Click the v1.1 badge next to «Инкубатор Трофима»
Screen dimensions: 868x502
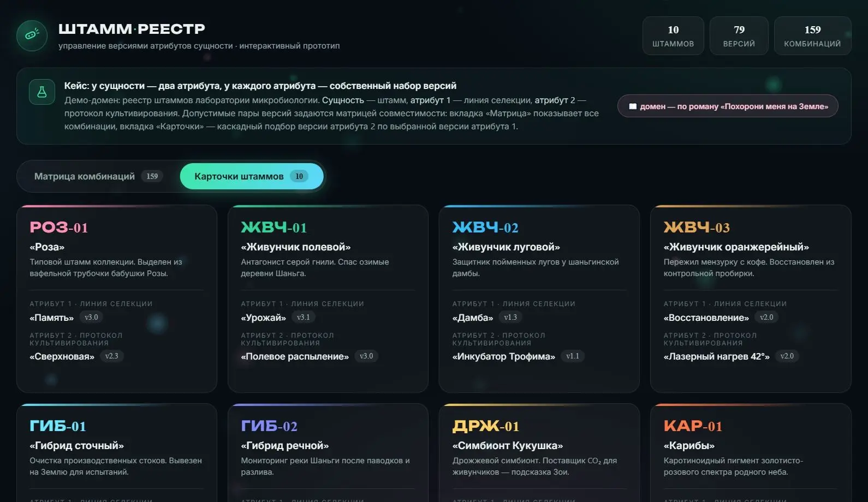pos(573,356)
